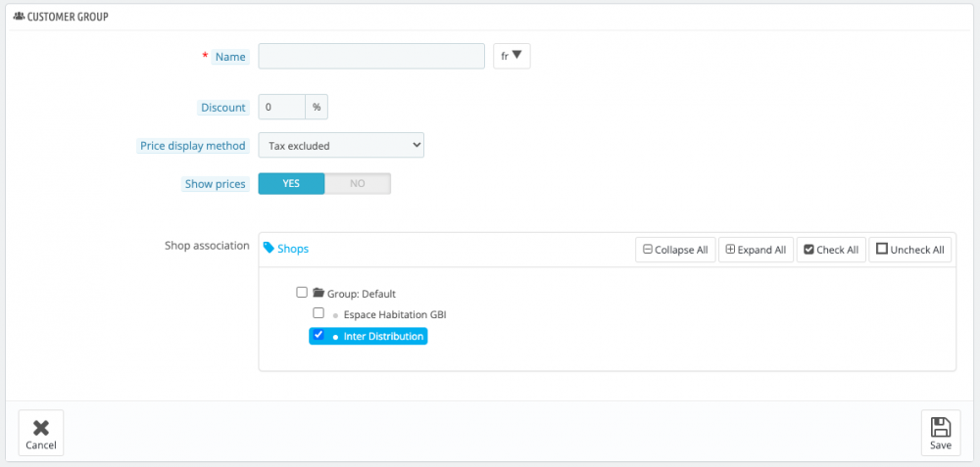Tick the Group: Default checkbox
Image resolution: width=980 pixels, height=467 pixels.
click(302, 293)
